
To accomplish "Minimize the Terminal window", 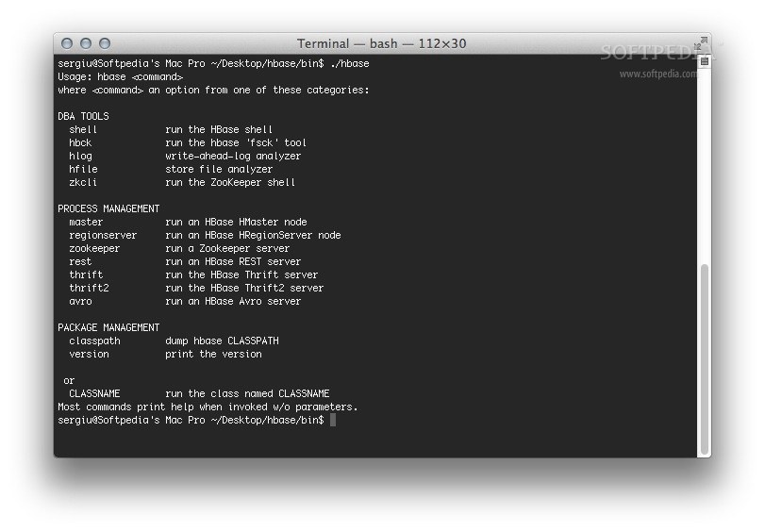I will [86, 43].
